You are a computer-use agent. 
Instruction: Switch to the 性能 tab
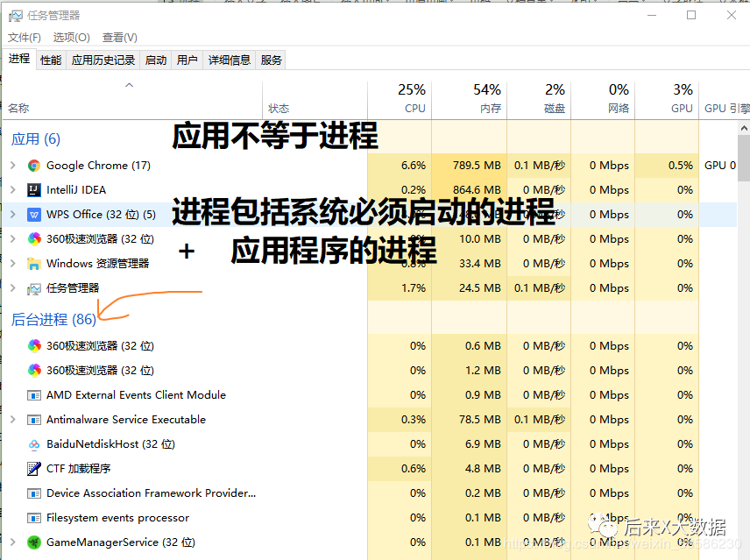pyautogui.click(x=51, y=60)
